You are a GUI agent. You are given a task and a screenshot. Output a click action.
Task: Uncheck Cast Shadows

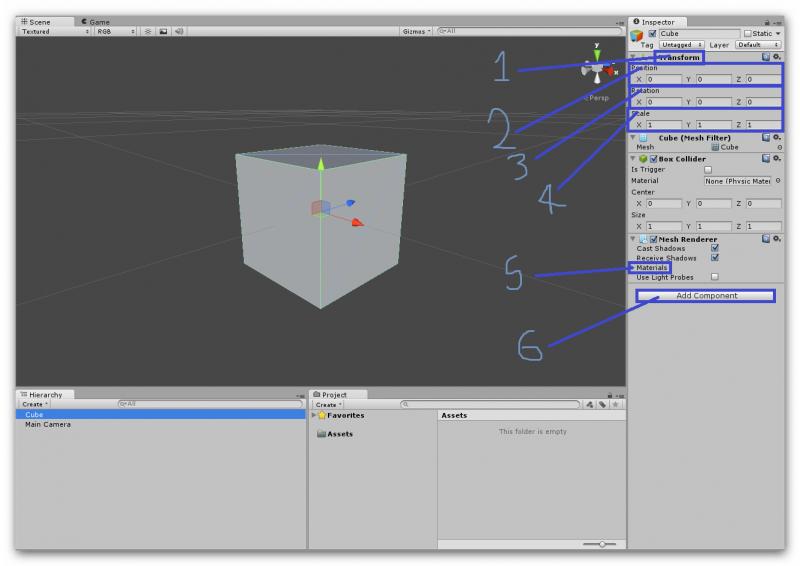pyautogui.click(x=715, y=248)
